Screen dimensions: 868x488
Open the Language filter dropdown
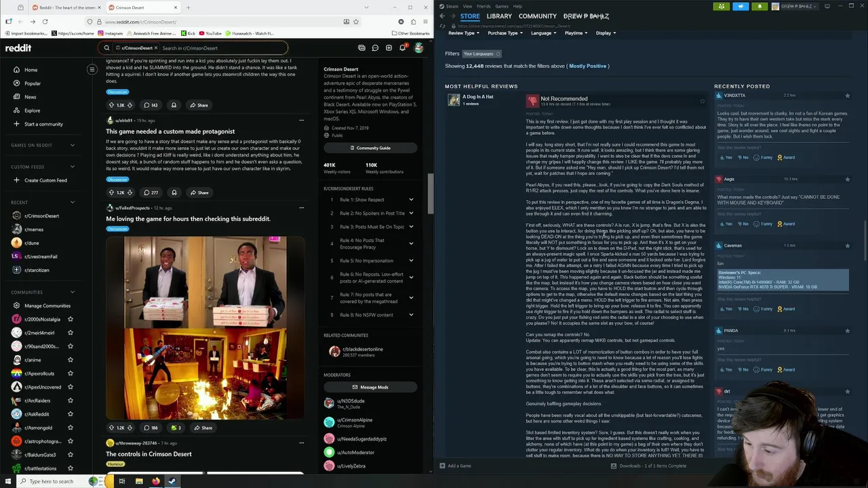click(543, 33)
